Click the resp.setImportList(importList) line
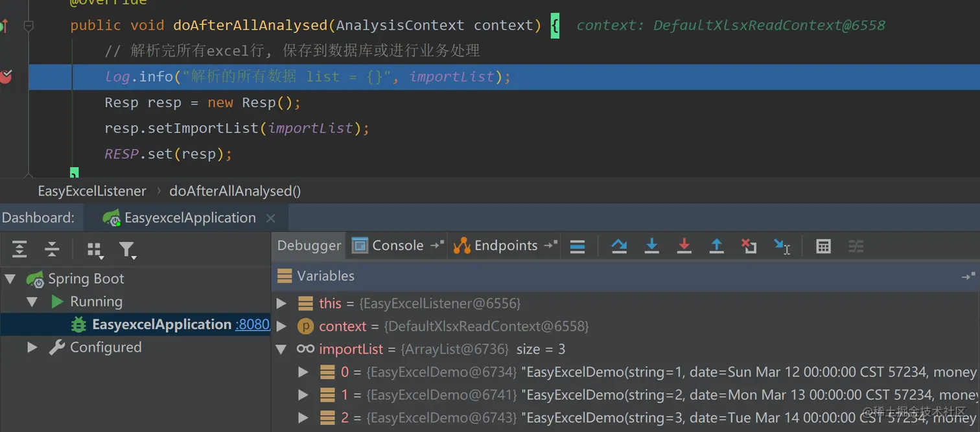This screenshot has width=980, height=432. click(237, 128)
